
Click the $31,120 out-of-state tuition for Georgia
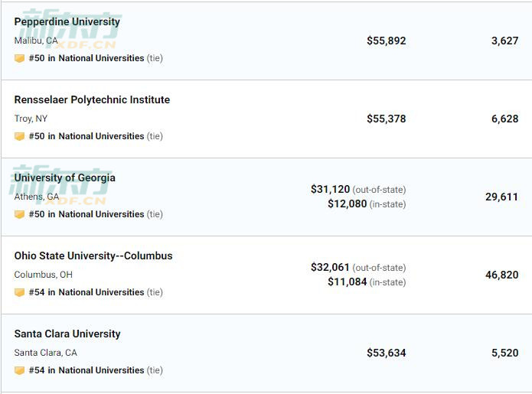tap(330, 189)
